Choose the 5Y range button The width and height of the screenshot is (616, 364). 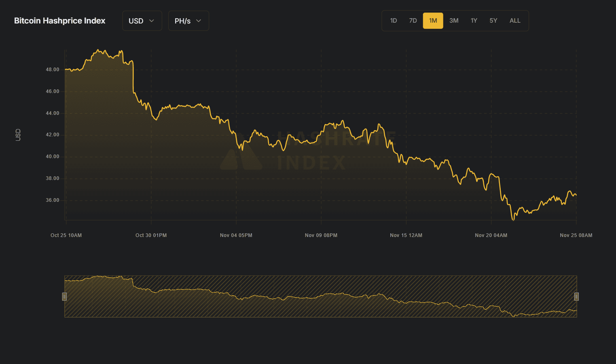493,21
